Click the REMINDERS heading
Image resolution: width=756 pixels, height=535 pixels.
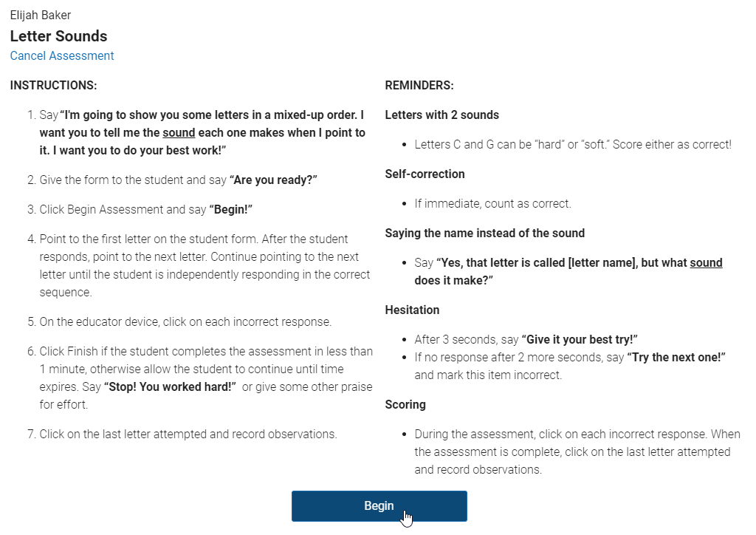click(419, 86)
